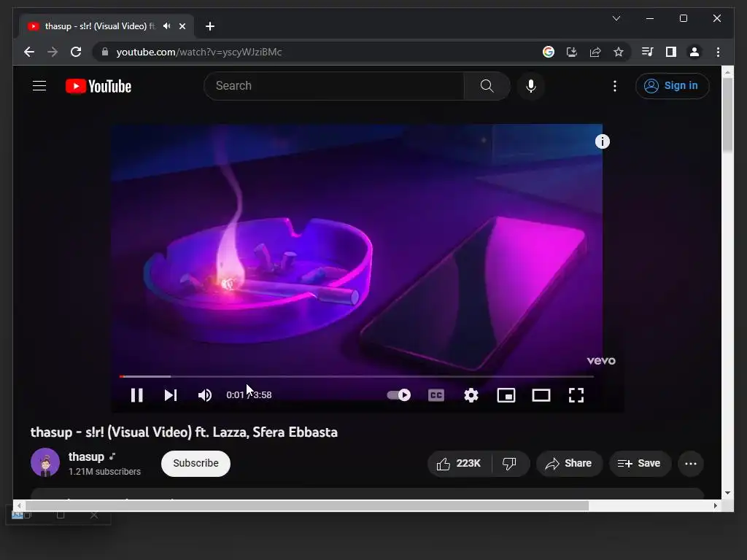Screen dimensions: 747x560
Task: Skip to next video
Action: [171, 395]
